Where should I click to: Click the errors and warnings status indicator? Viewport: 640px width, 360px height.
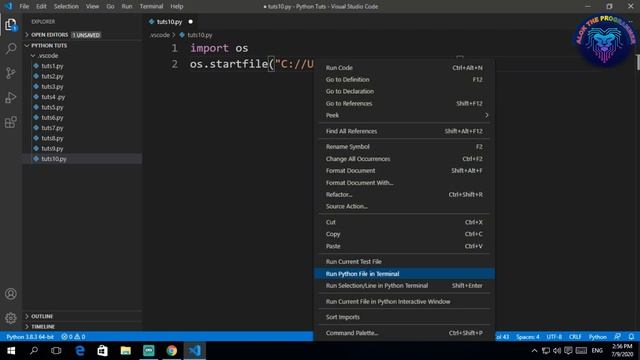coord(73,337)
